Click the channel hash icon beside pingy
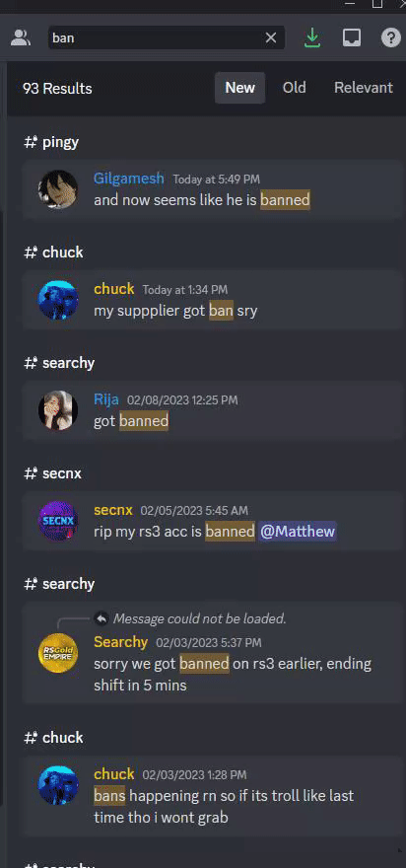This screenshot has width=406, height=868. [x=31, y=142]
